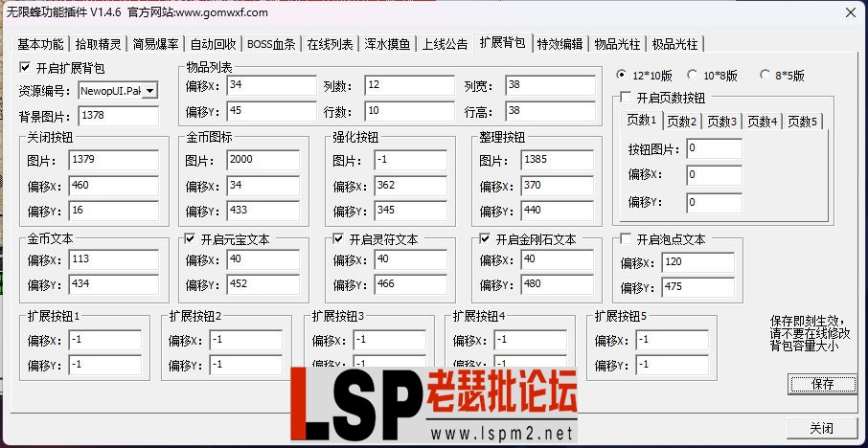Open the 特效编辑 tab

point(560,44)
